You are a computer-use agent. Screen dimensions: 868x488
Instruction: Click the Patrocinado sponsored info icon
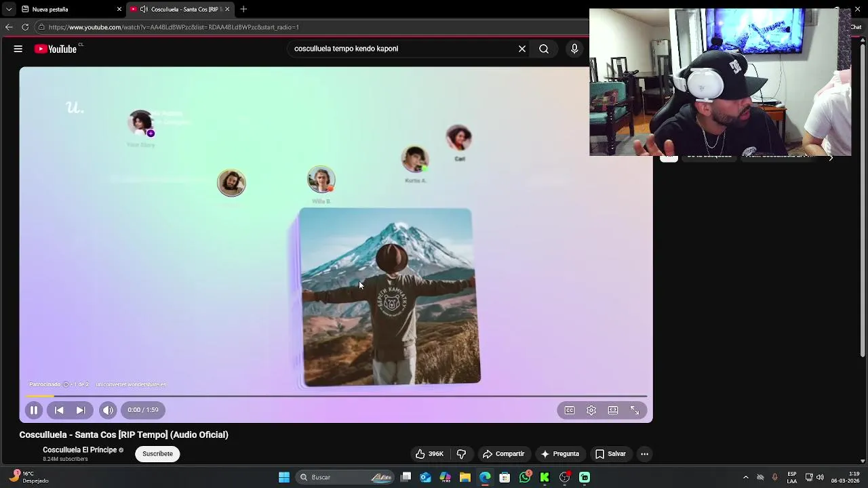click(66, 384)
